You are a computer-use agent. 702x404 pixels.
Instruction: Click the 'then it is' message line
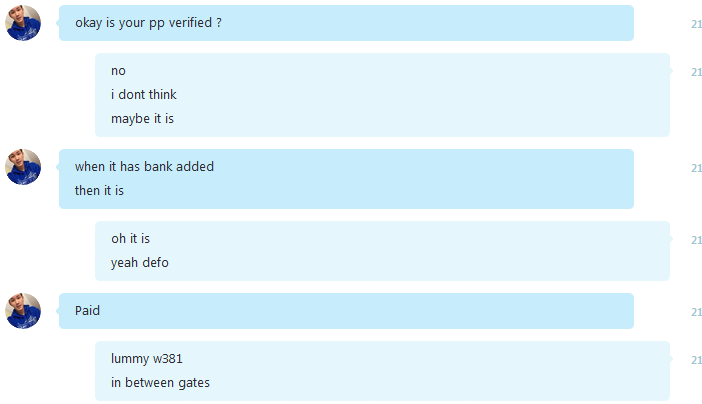point(99,191)
